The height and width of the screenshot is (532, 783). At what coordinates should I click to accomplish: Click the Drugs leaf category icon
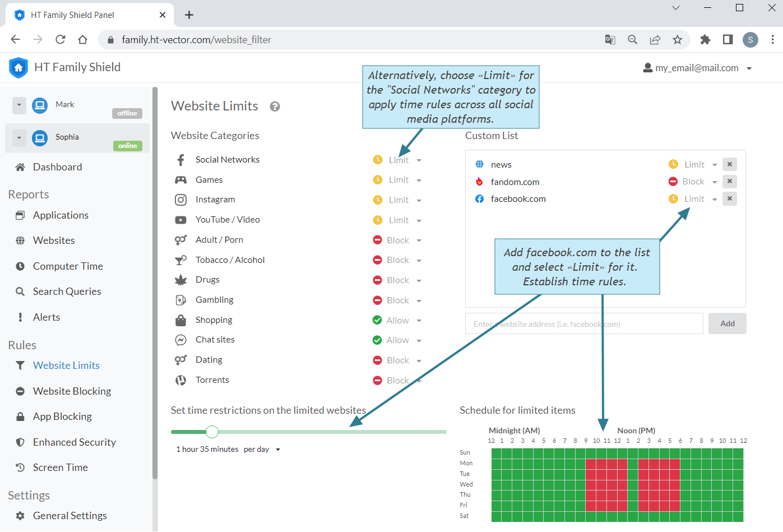click(180, 280)
